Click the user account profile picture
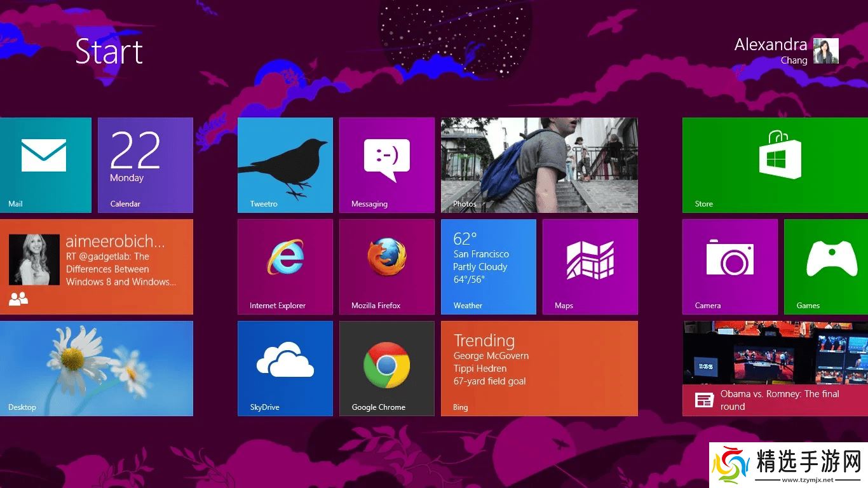The height and width of the screenshot is (488, 868). pyautogui.click(x=825, y=51)
